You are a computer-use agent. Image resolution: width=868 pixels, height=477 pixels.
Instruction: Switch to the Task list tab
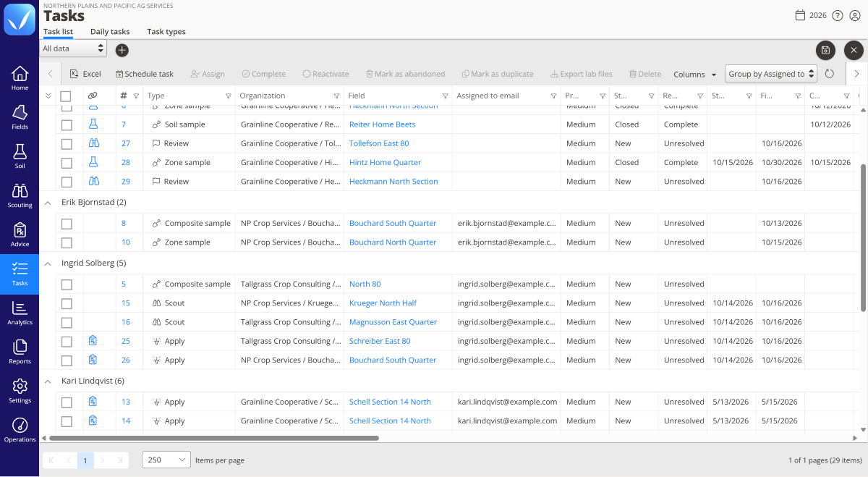point(58,32)
